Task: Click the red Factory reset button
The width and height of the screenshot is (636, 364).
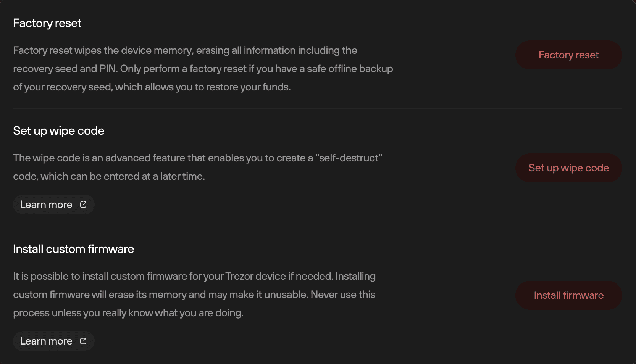Action: click(568, 55)
